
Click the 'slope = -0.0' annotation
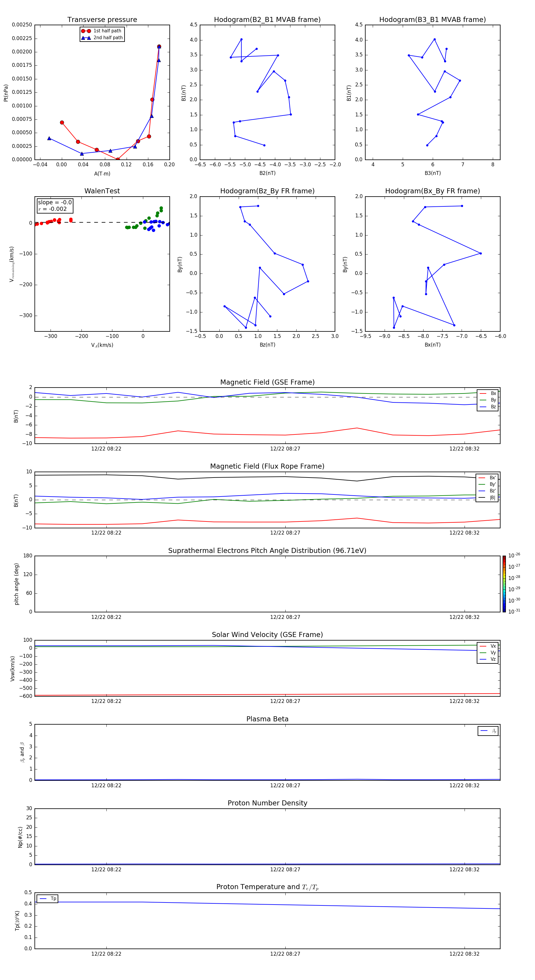pyautogui.click(x=55, y=203)
